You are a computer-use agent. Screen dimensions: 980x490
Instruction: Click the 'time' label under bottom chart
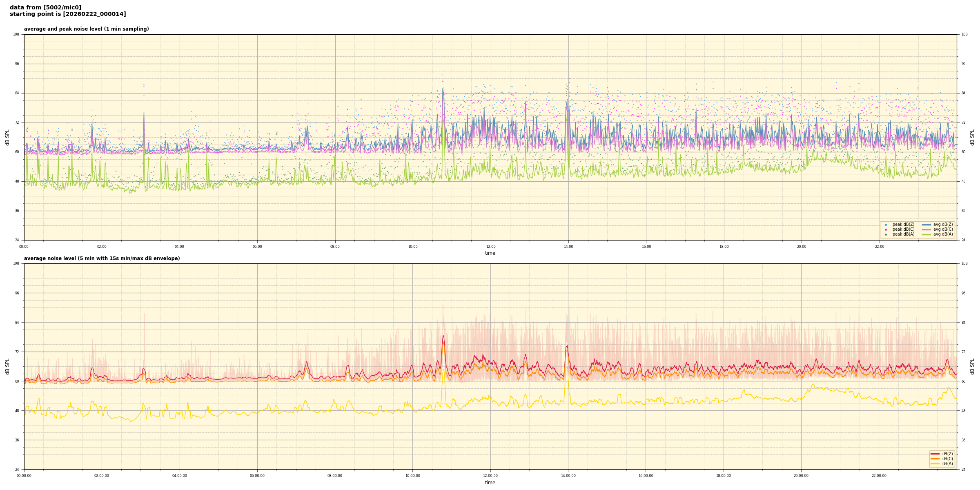(x=490, y=483)
